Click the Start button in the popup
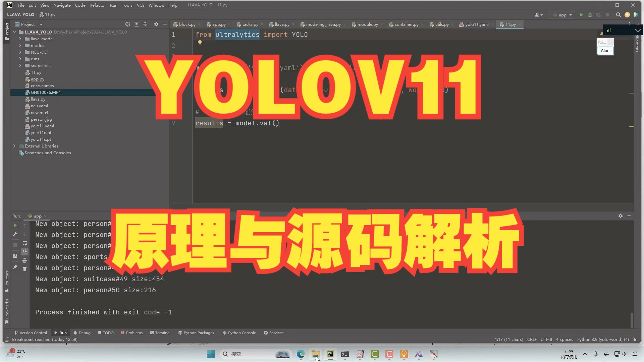The width and height of the screenshot is (644, 362). (605, 51)
